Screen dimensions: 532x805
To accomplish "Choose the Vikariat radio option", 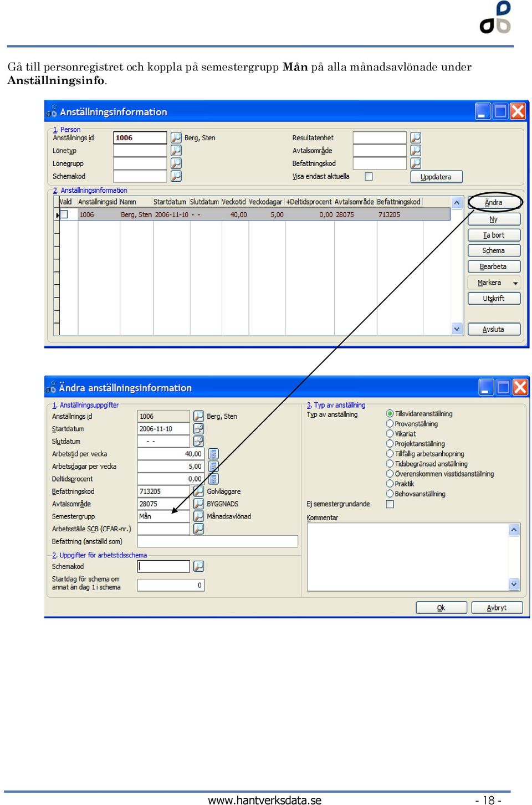I will (390, 434).
